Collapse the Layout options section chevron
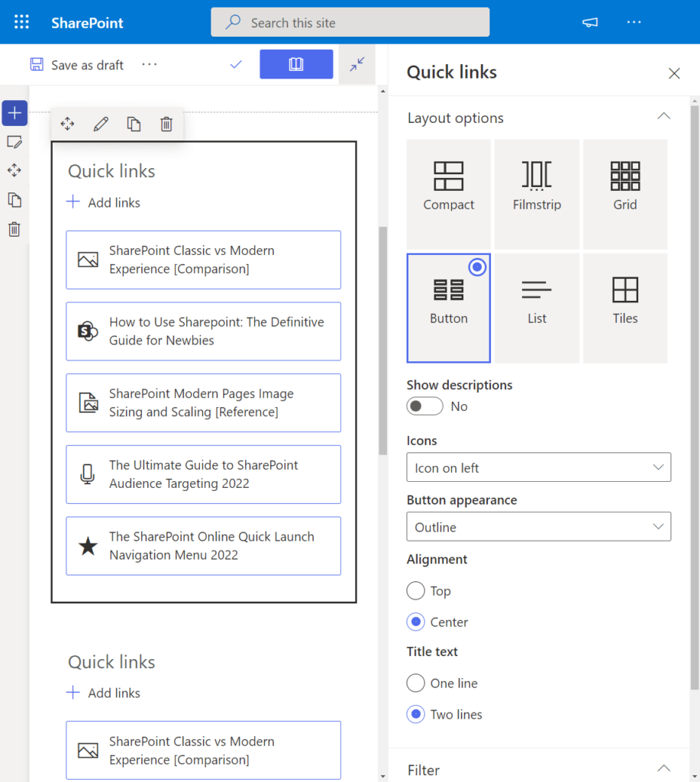The image size is (700, 782). 663,116
